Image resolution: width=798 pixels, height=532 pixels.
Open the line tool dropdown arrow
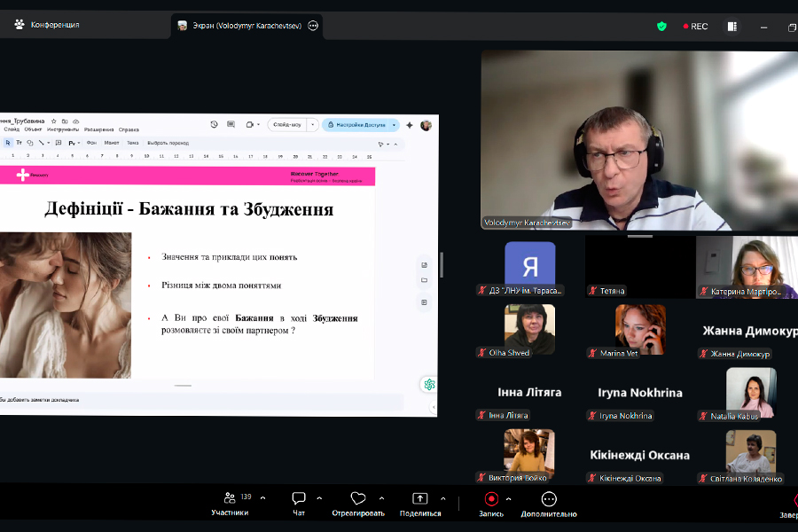point(49,143)
